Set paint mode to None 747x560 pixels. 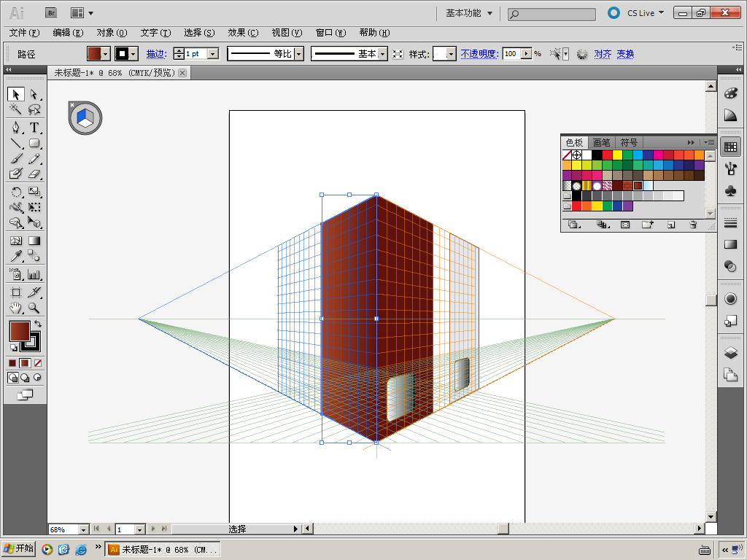point(38,363)
